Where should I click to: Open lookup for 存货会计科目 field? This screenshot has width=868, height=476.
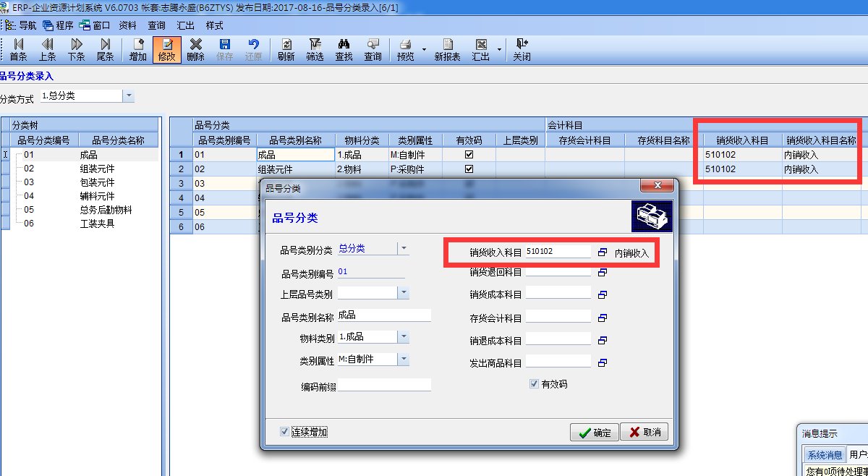point(603,318)
